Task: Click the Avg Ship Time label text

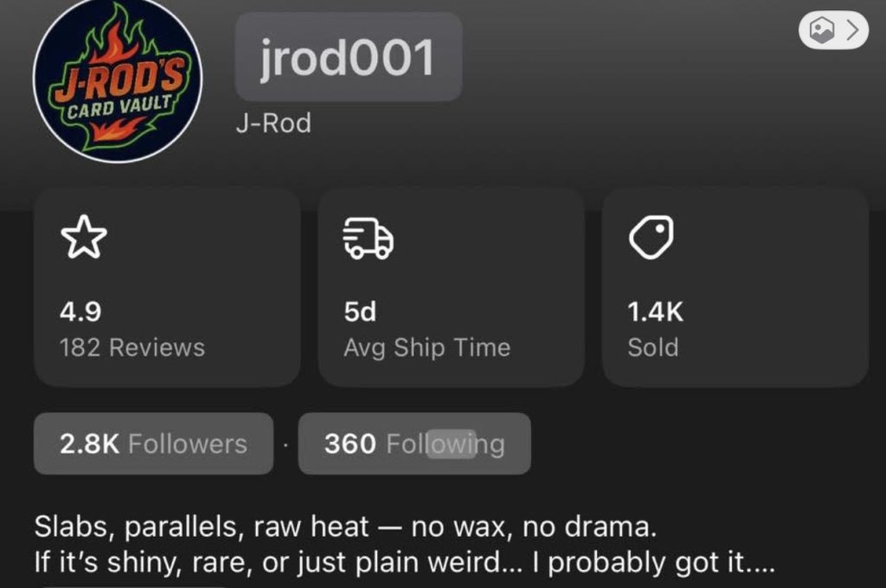Action: 427,348
